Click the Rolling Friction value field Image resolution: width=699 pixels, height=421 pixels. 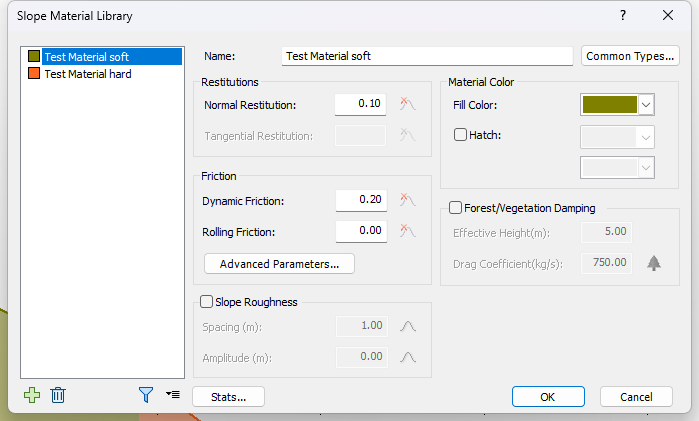(361, 231)
